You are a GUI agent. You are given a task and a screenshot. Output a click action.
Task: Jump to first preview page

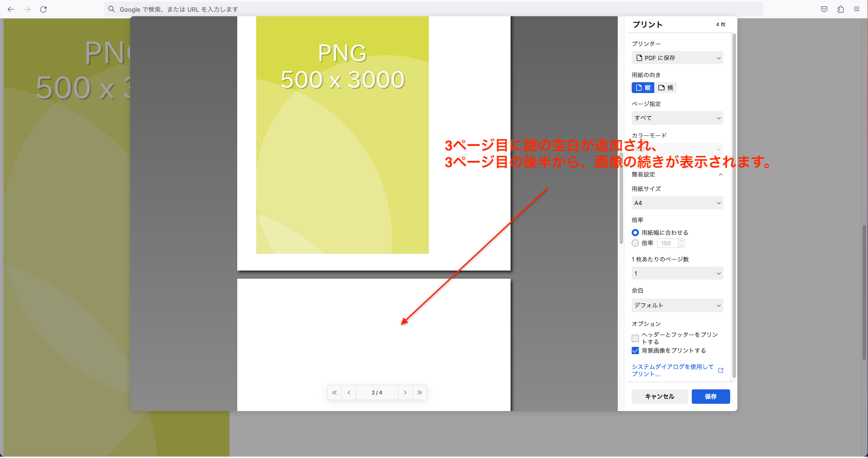[x=334, y=393]
